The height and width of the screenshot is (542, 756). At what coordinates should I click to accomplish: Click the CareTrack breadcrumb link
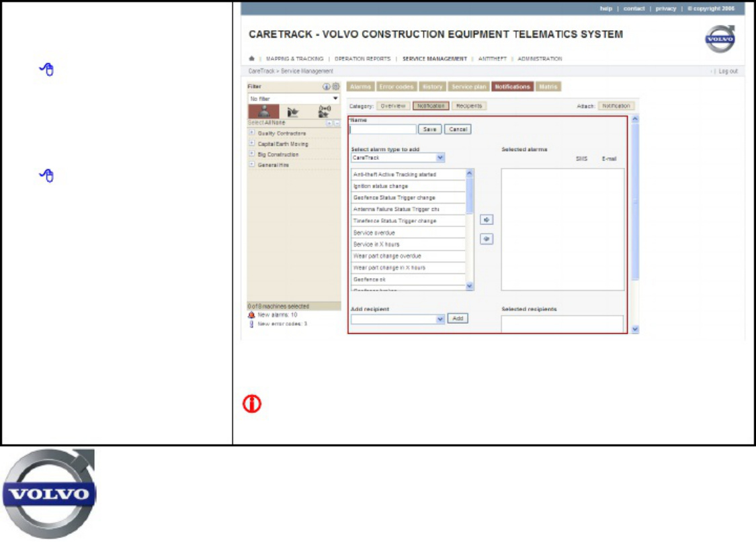(261, 71)
